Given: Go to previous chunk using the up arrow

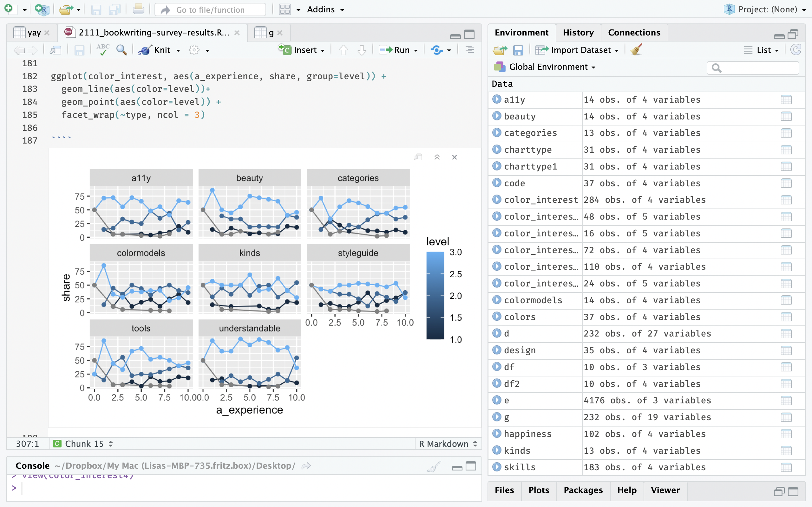Looking at the screenshot, I should (x=343, y=50).
